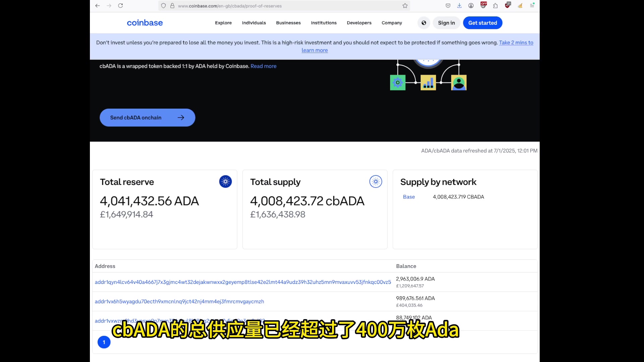Click the green gear illustration tile
Image resolution: width=644 pixels, height=362 pixels.
click(x=398, y=82)
